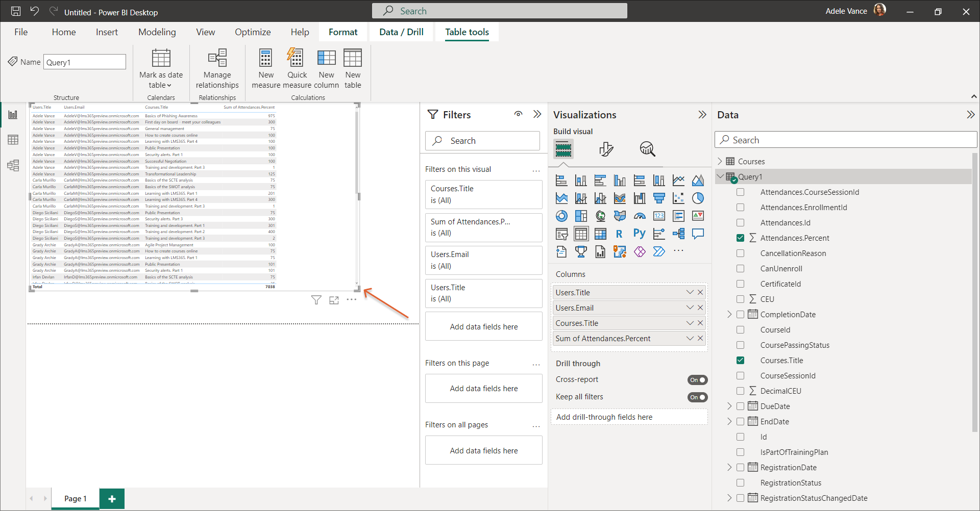980x511 pixels.
Task: Switch to Table view in left sidebar
Action: 13,140
